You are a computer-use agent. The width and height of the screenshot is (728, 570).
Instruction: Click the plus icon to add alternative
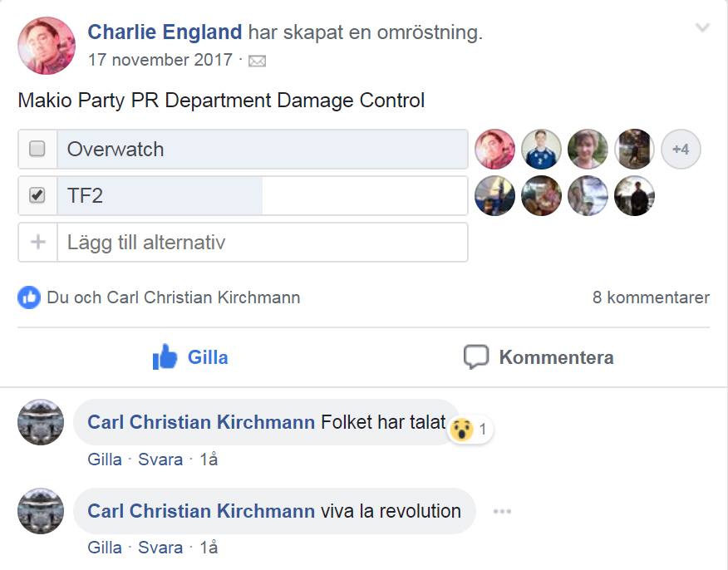[x=38, y=243]
